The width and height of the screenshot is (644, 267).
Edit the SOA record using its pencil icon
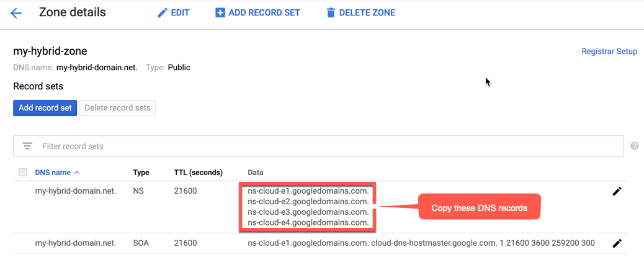pyautogui.click(x=617, y=243)
